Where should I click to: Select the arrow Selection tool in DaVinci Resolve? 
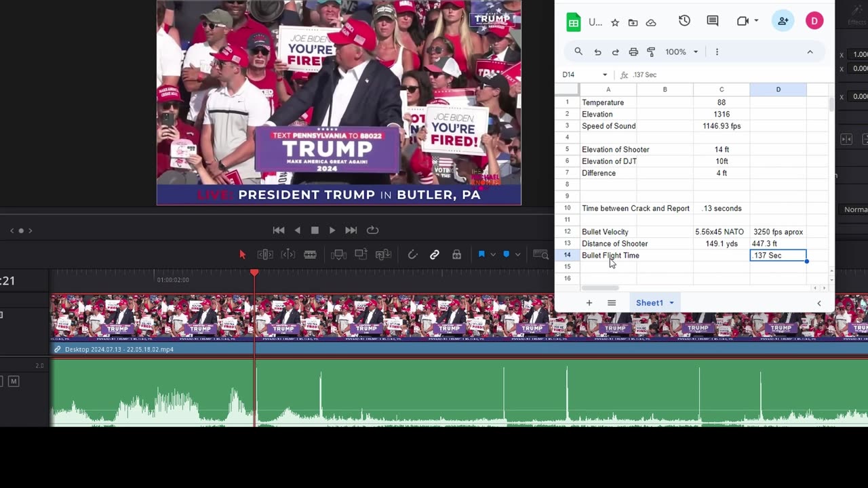coord(243,255)
